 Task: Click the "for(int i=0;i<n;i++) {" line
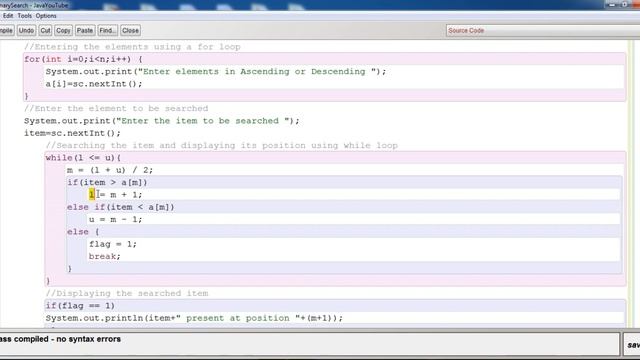[x=83, y=59]
